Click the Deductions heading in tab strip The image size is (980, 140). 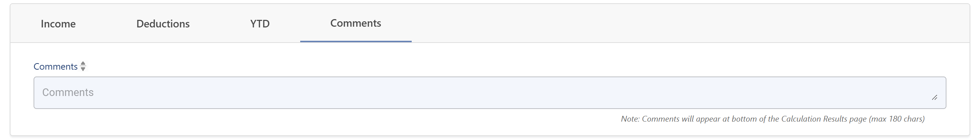163,23
